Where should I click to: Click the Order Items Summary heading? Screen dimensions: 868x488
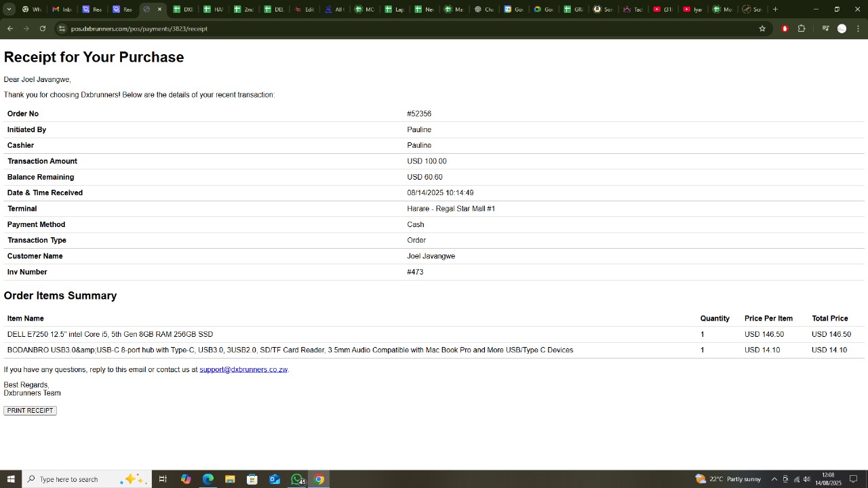click(x=60, y=296)
